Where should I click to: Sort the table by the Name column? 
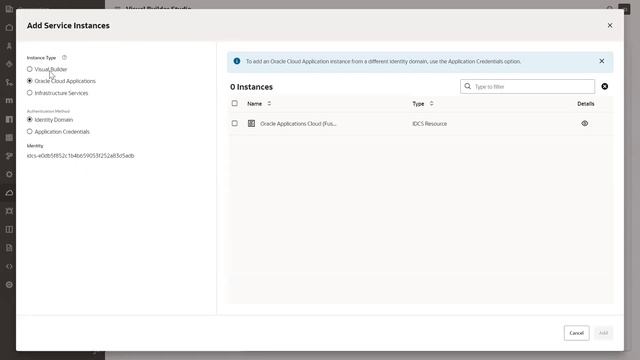(x=269, y=104)
